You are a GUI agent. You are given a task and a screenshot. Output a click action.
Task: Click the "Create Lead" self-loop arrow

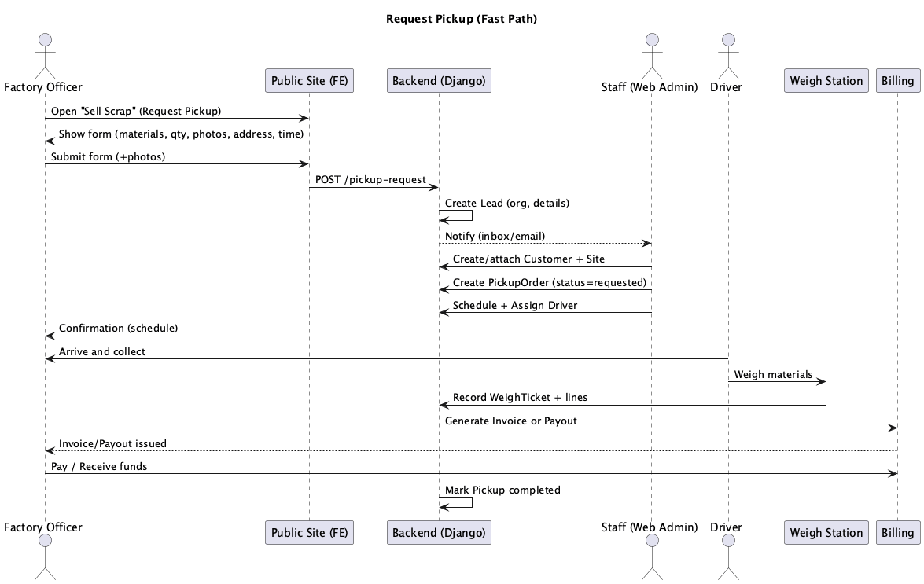point(471,215)
